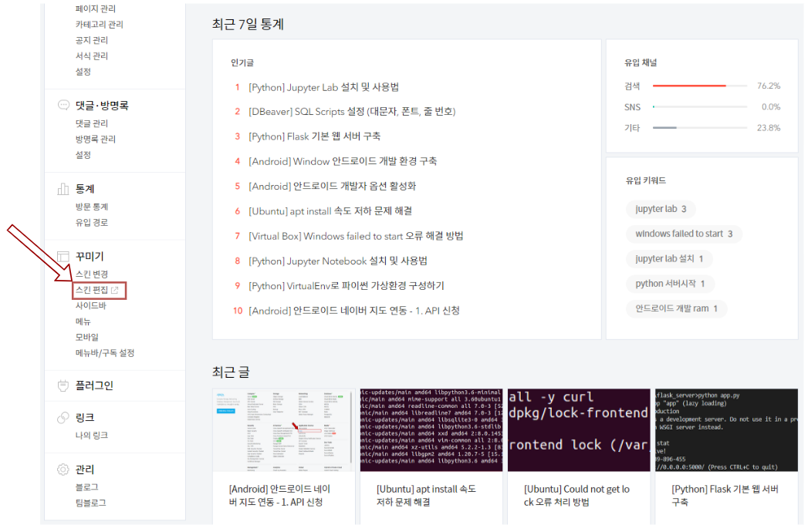This screenshot has width=808, height=532.
Task: Open post Jupyter Lab 설치 및 사용법
Action: coord(323,87)
